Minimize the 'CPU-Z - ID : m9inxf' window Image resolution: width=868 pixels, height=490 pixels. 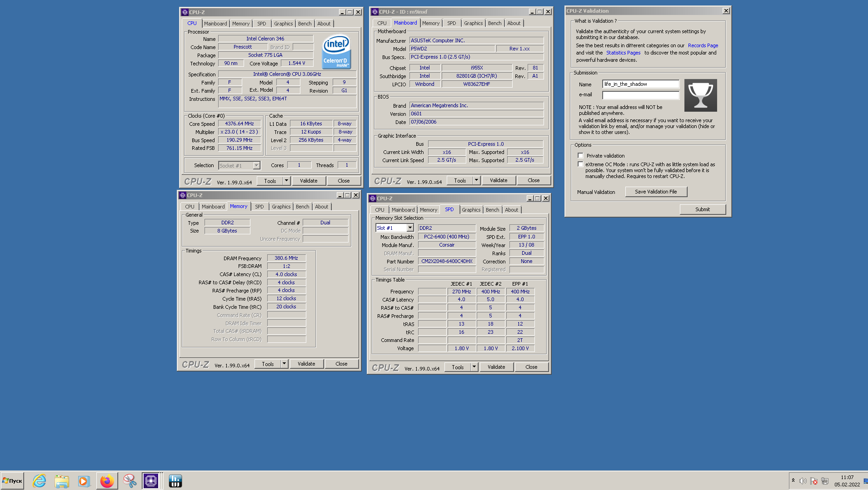[x=532, y=12]
